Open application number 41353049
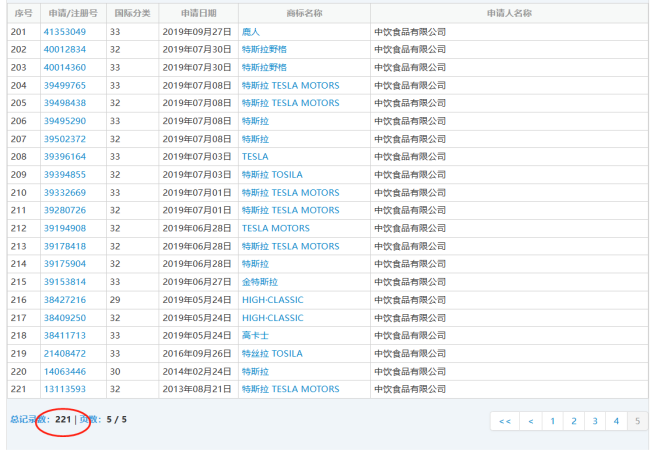Screen dimensions: 652x452 [x=65, y=32]
